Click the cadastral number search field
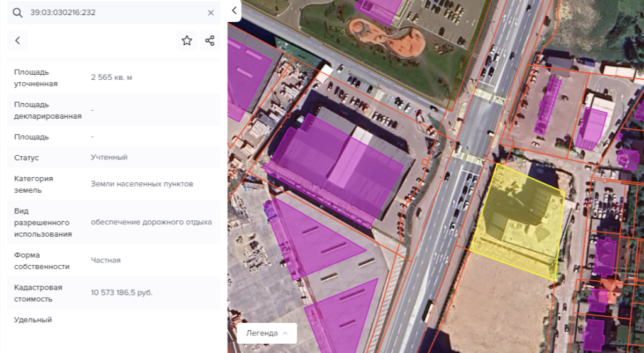 pos(115,13)
